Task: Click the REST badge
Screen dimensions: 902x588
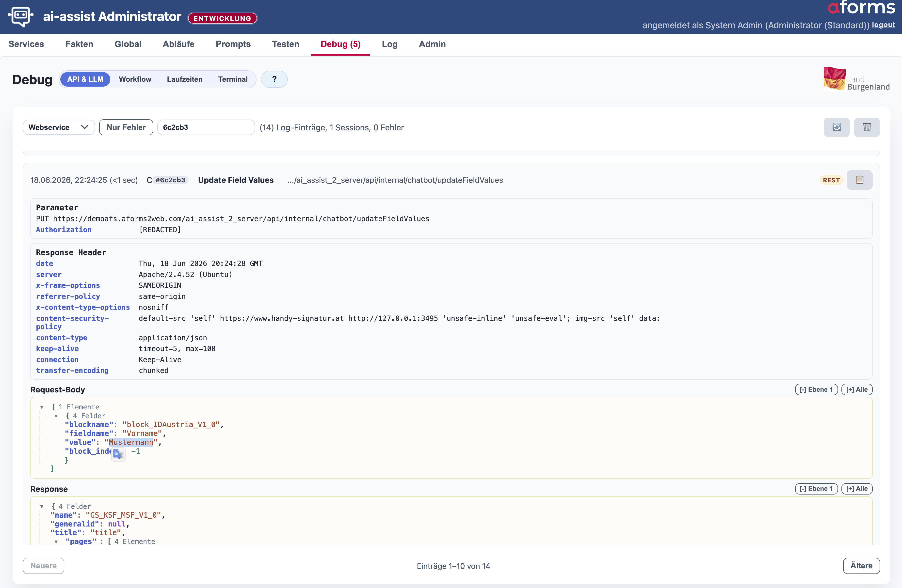Action: [x=831, y=180]
